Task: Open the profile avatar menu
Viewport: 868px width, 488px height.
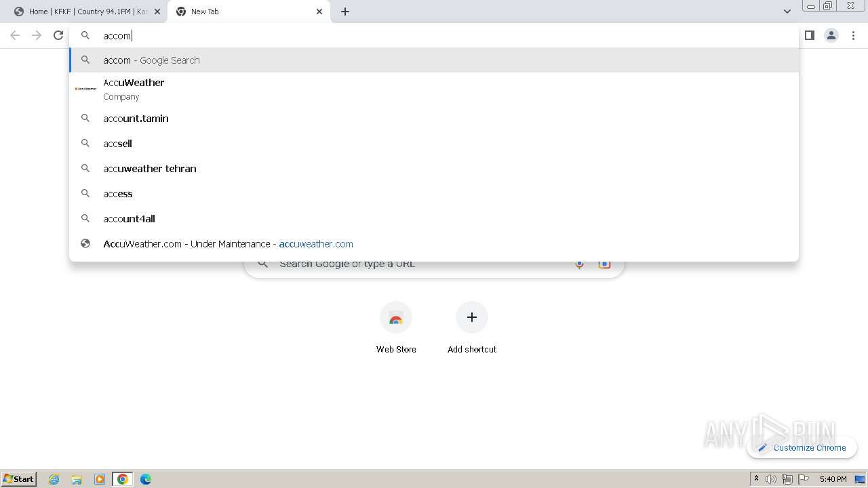Action: (831, 35)
